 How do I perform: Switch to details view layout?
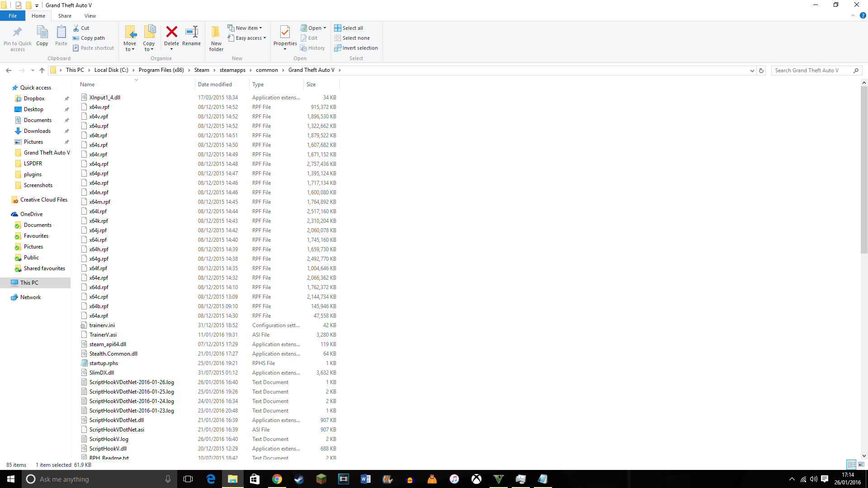[x=851, y=465]
